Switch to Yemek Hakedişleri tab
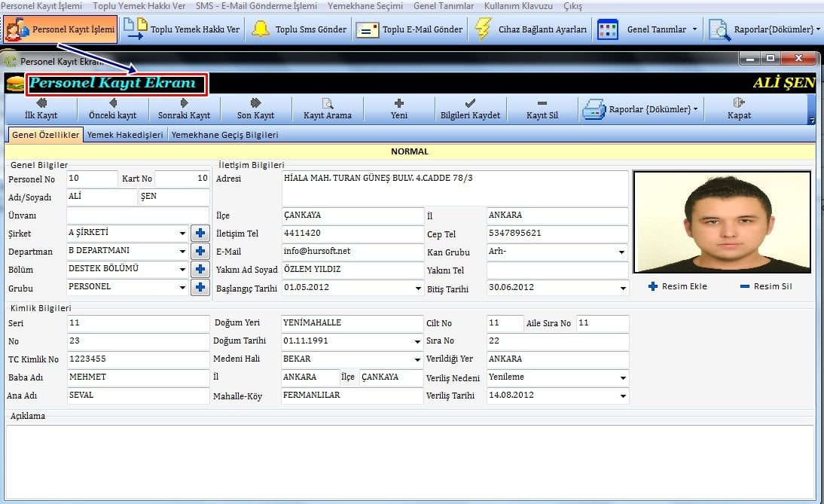The height and width of the screenshot is (504, 824). tap(125, 135)
